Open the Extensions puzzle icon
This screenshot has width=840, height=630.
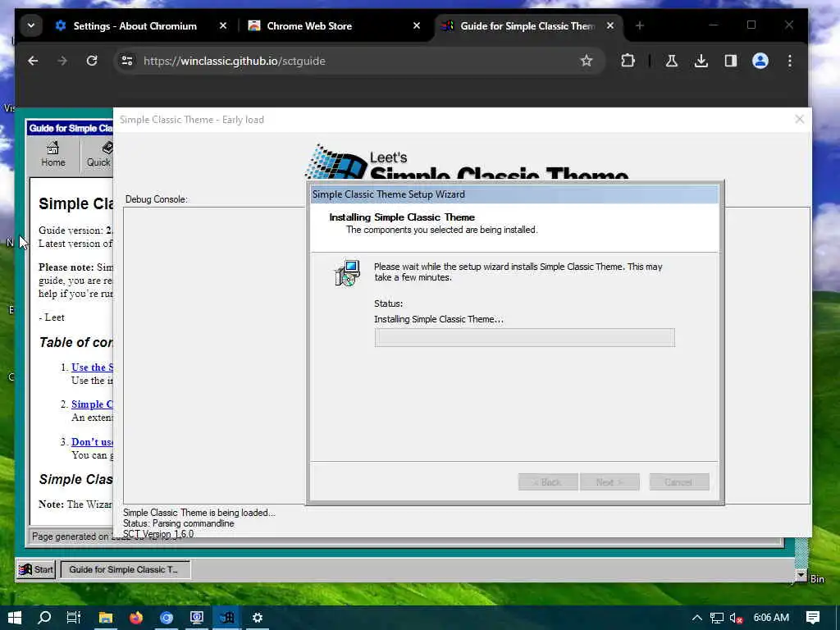628,61
